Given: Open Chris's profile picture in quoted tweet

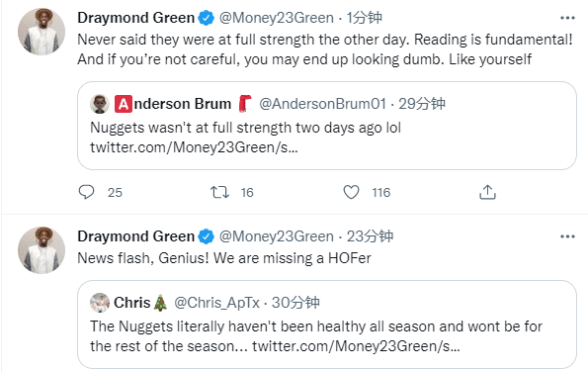Looking at the screenshot, I should (100, 303).
